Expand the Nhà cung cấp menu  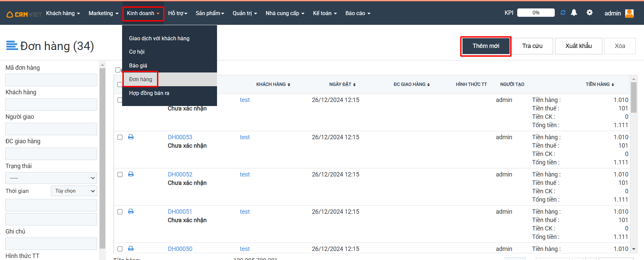pos(285,13)
